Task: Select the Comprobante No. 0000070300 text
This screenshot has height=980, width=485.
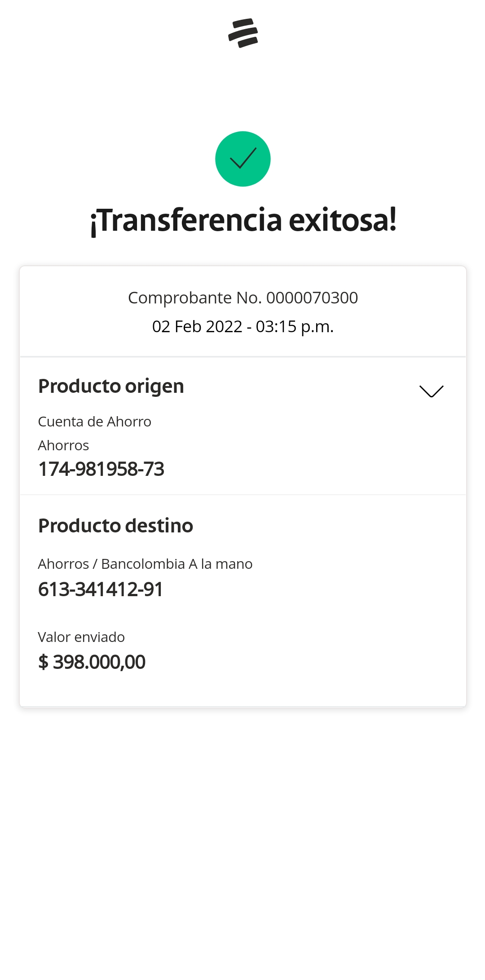Action: point(243,298)
